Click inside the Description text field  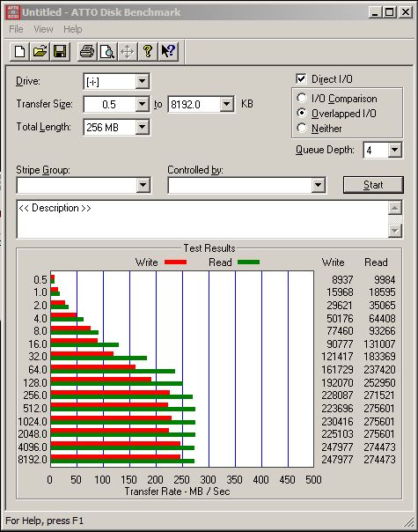[x=202, y=219]
